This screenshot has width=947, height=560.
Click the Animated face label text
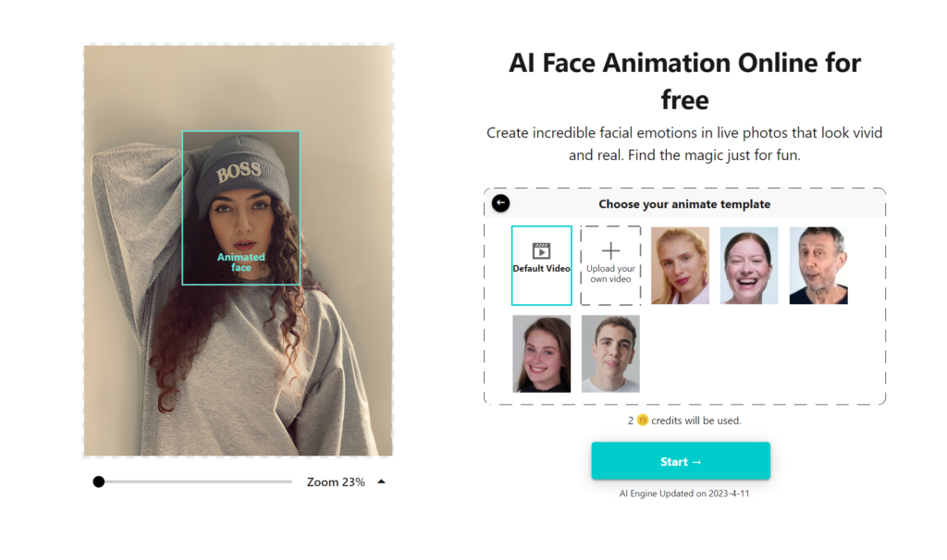[240, 262]
